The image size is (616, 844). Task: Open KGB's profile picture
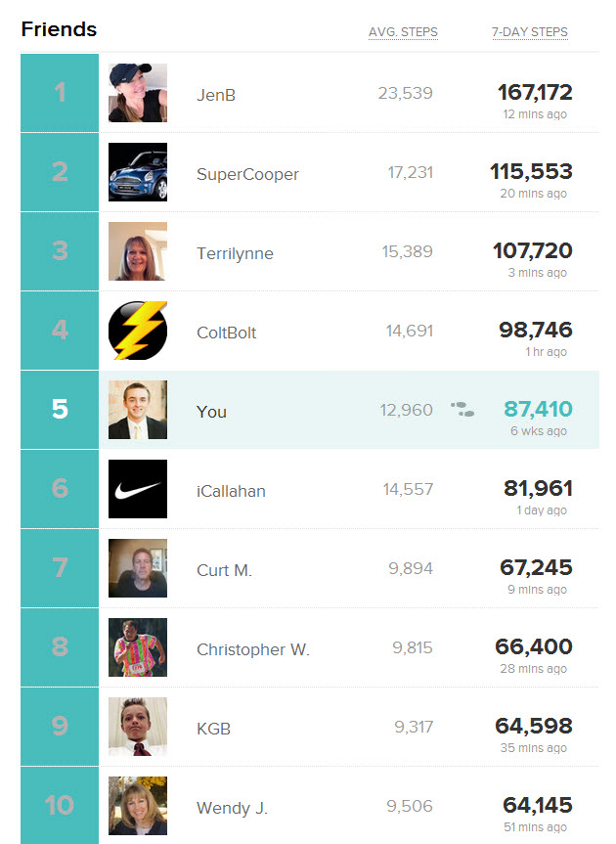pos(138,727)
